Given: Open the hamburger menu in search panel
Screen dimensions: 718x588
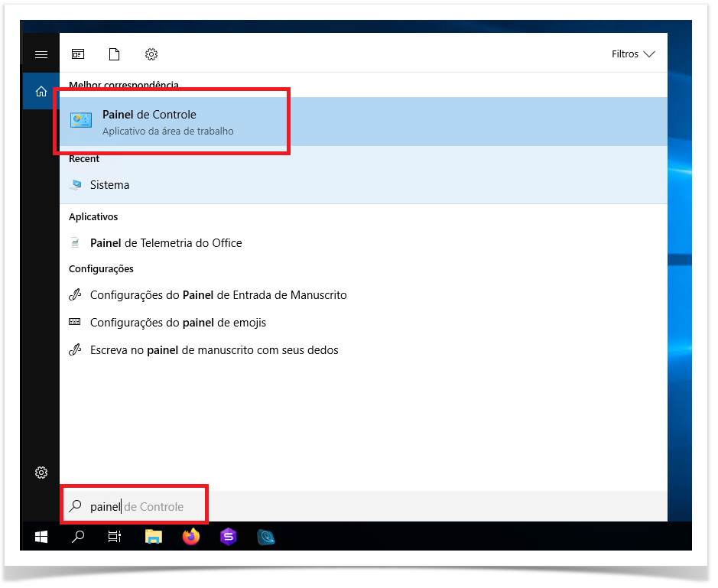Looking at the screenshot, I should (x=41, y=54).
